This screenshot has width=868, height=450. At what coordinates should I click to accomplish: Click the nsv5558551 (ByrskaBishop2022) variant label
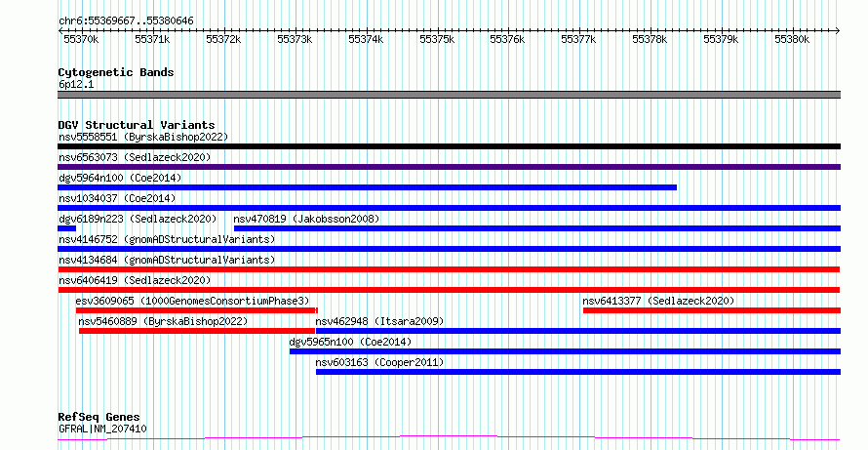click(x=143, y=137)
